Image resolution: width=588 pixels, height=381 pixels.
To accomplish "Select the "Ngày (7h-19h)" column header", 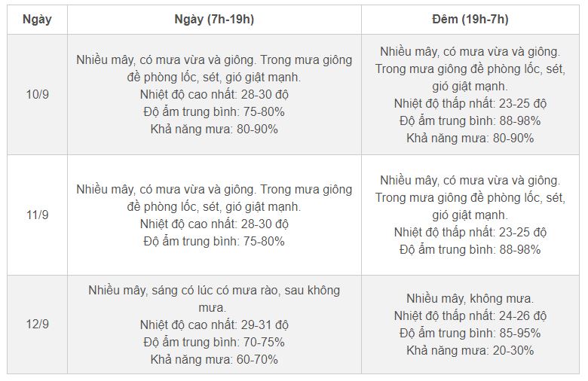I will 214,20.
